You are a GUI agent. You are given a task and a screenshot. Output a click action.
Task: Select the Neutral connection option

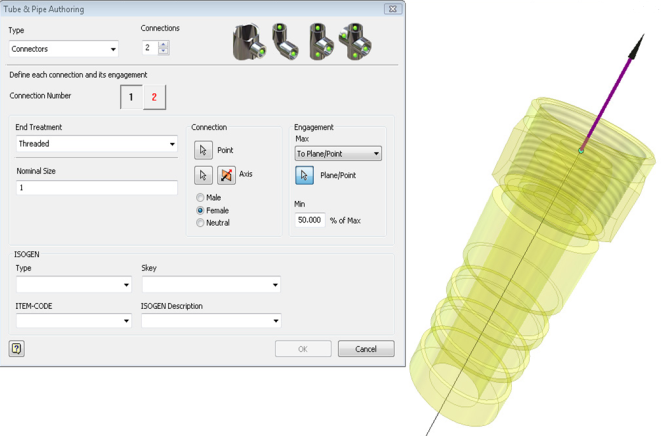(x=200, y=223)
